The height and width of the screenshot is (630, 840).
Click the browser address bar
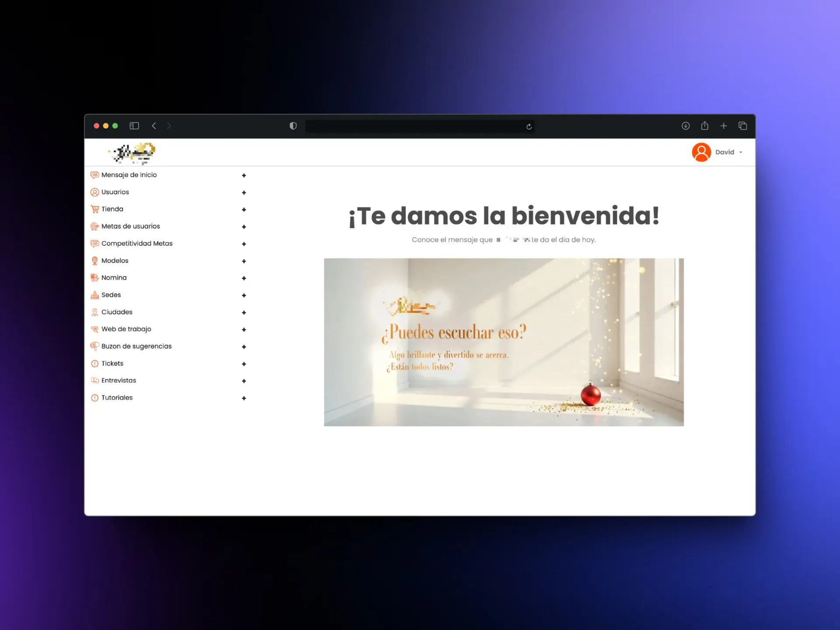[x=420, y=126]
